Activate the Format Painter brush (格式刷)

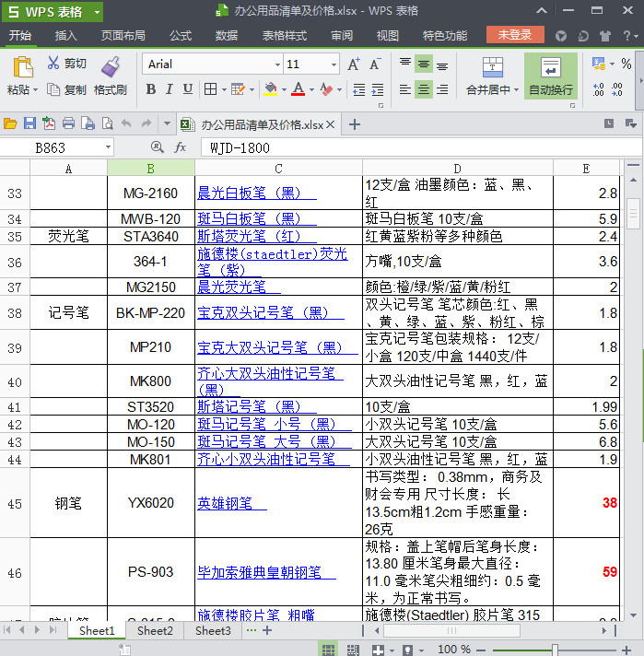[x=111, y=76]
